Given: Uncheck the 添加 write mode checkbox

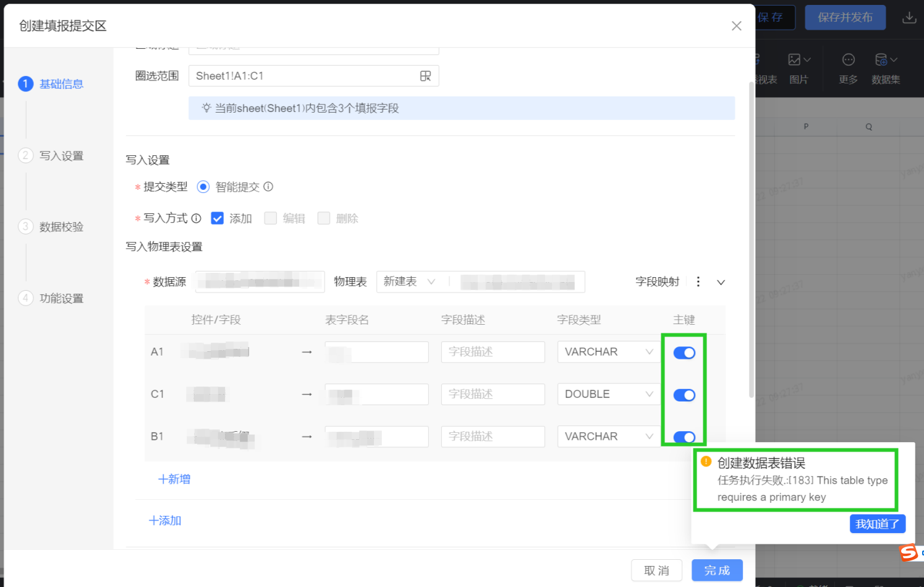Looking at the screenshot, I should point(218,218).
